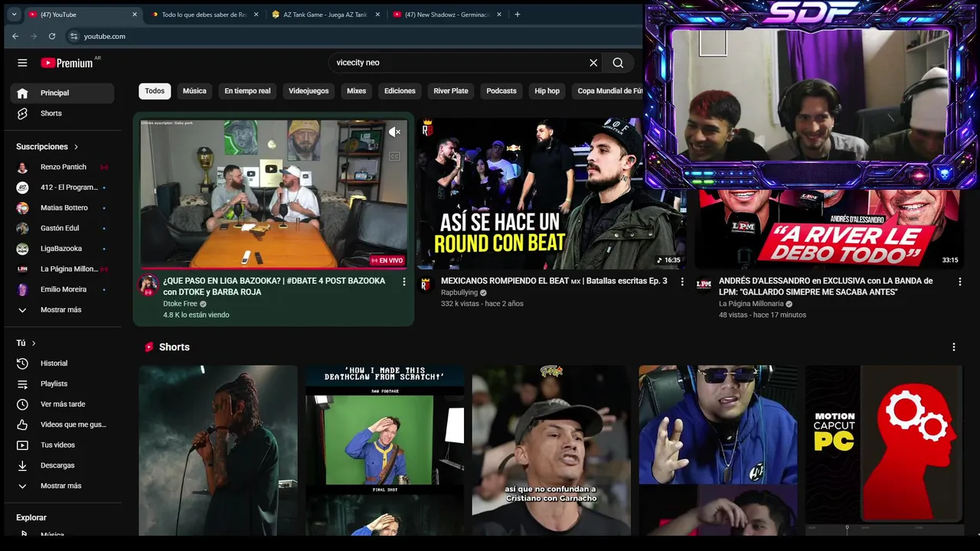Open LigaBazooka channel
980x551 pixels.
[x=62, y=249]
